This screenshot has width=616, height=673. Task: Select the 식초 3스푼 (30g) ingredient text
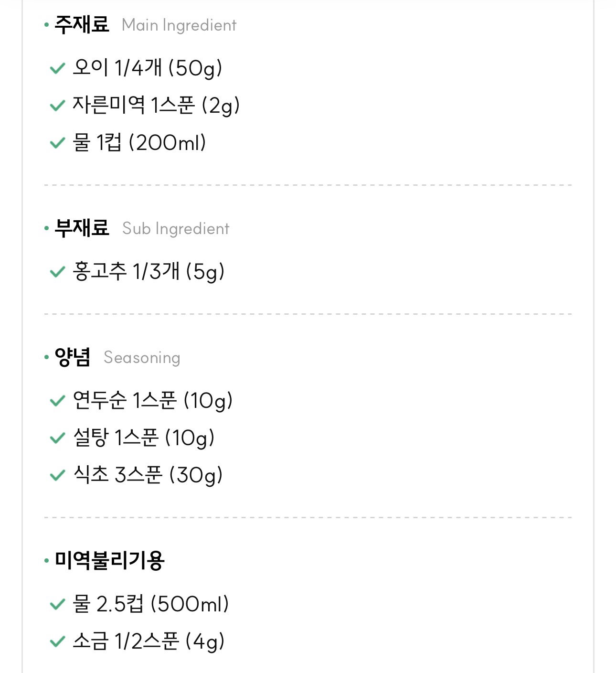(x=148, y=475)
